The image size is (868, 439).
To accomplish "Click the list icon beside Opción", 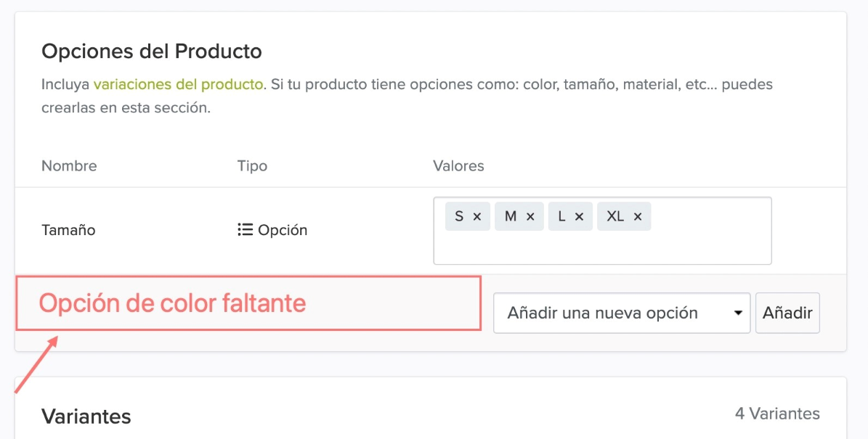I will [245, 230].
